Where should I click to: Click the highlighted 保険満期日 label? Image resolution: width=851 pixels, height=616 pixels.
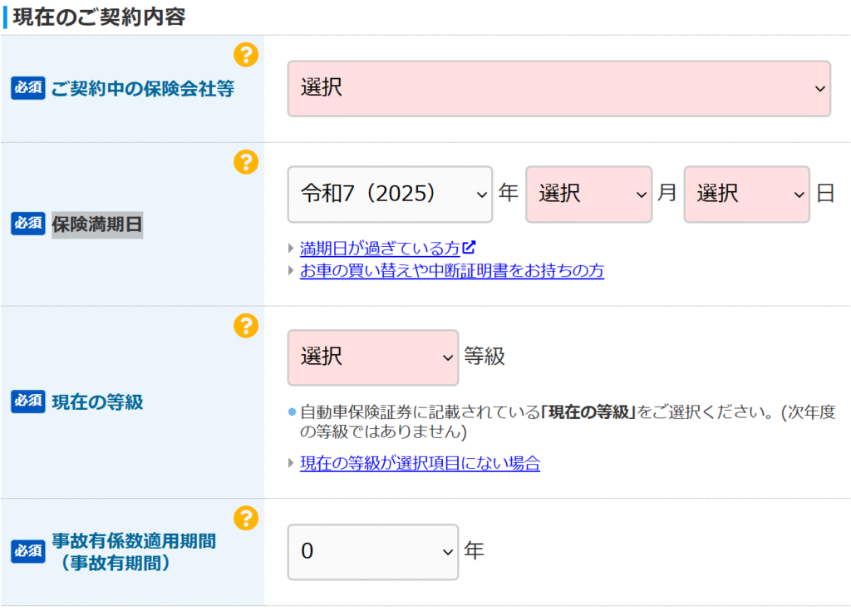click(x=97, y=224)
